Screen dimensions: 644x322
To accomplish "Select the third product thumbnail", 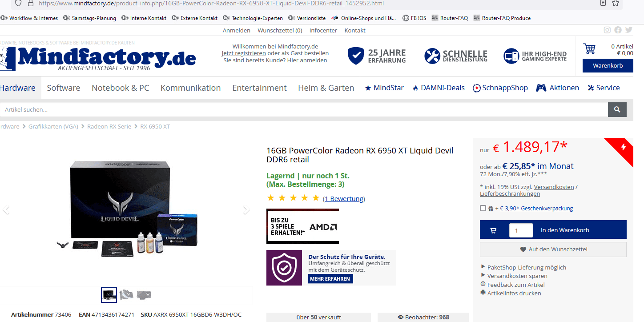I will coord(144,294).
